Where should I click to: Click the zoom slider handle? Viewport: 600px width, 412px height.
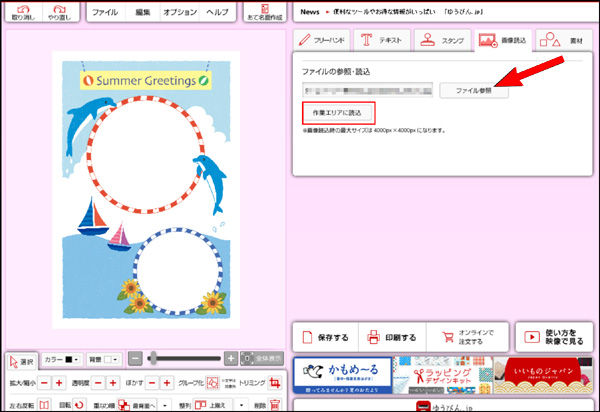coord(153,358)
